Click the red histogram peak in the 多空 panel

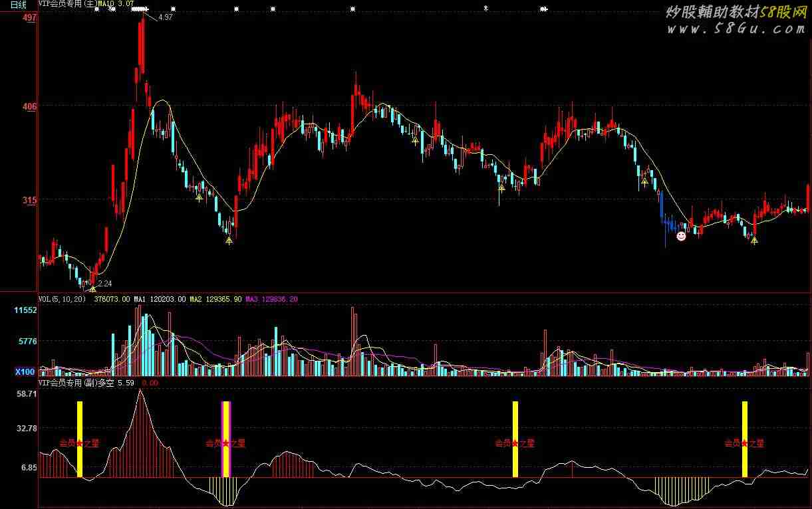[140, 433]
